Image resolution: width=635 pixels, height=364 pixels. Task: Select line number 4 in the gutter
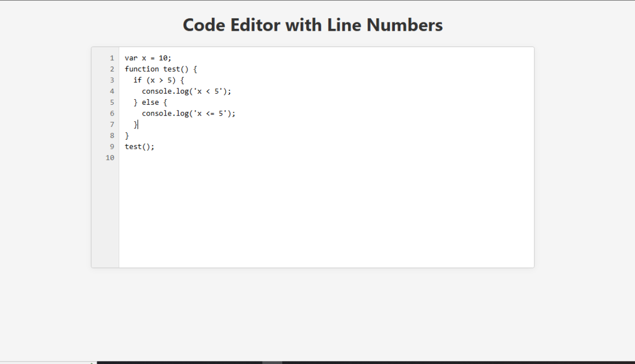tap(112, 91)
